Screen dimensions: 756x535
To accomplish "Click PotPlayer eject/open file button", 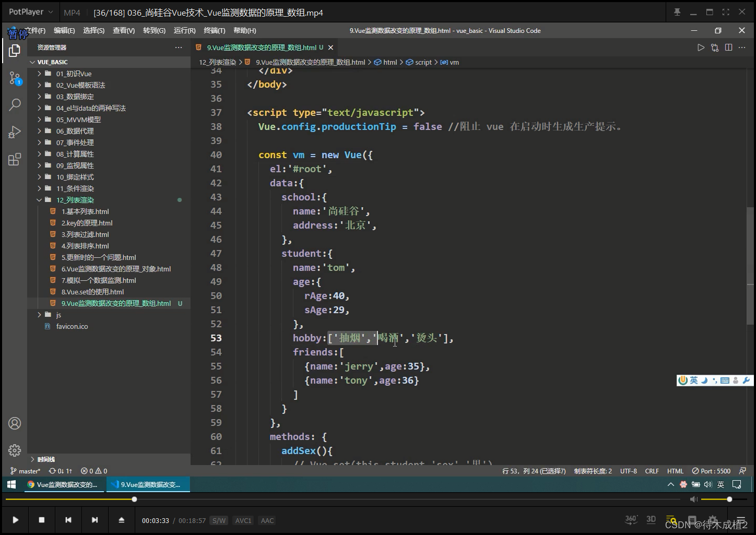I will tap(121, 520).
